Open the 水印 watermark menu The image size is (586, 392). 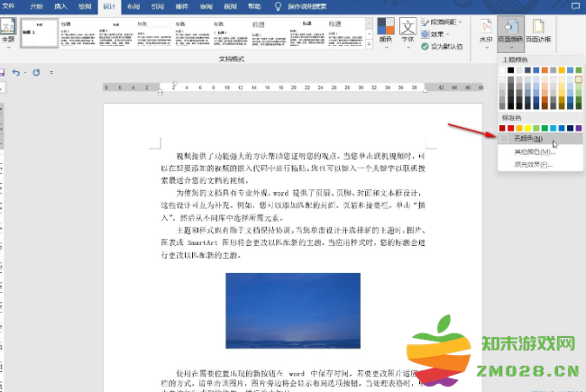486,33
